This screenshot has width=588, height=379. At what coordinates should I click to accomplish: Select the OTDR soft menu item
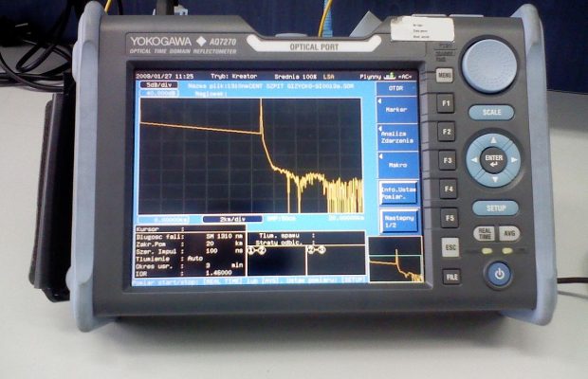point(396,88)
